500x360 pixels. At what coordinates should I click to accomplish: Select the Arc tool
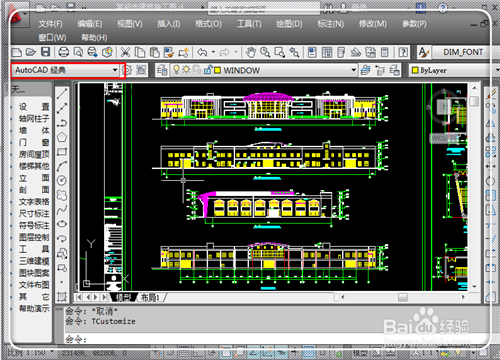[62, 166]
